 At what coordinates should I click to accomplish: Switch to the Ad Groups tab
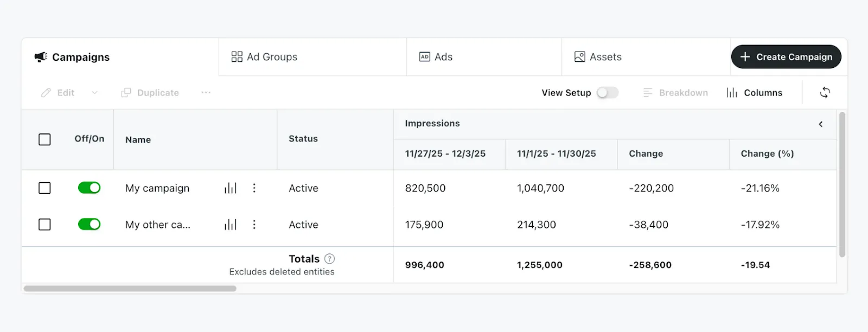pyautogui.click(x=265, y=57)
